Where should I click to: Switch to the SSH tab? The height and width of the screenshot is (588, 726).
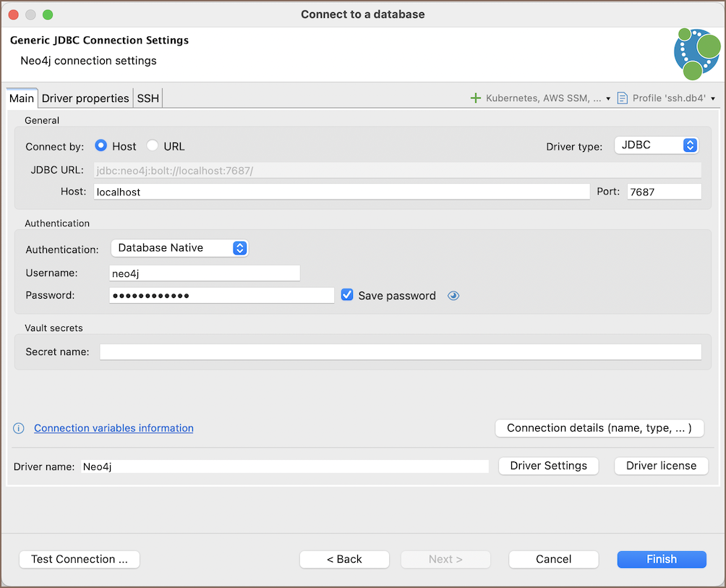click(x=148, y=98)
